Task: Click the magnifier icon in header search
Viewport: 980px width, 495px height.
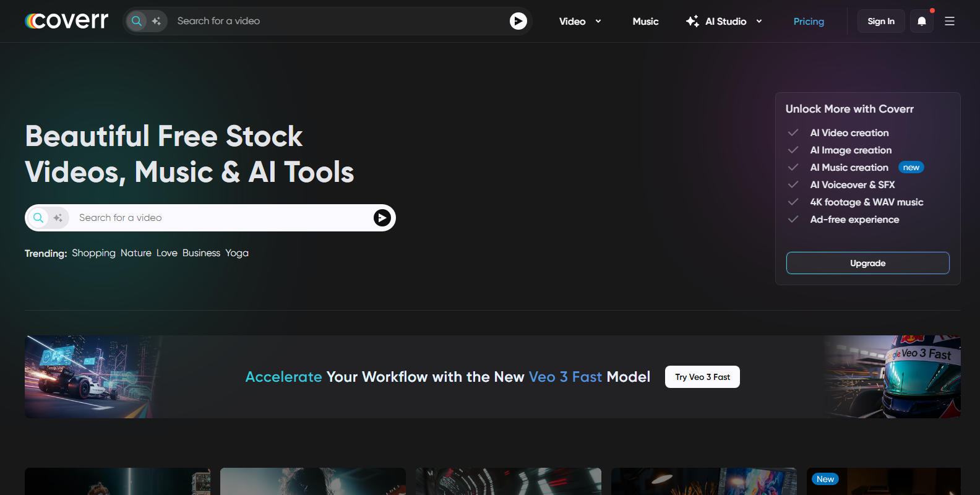Action: [137, 21]
